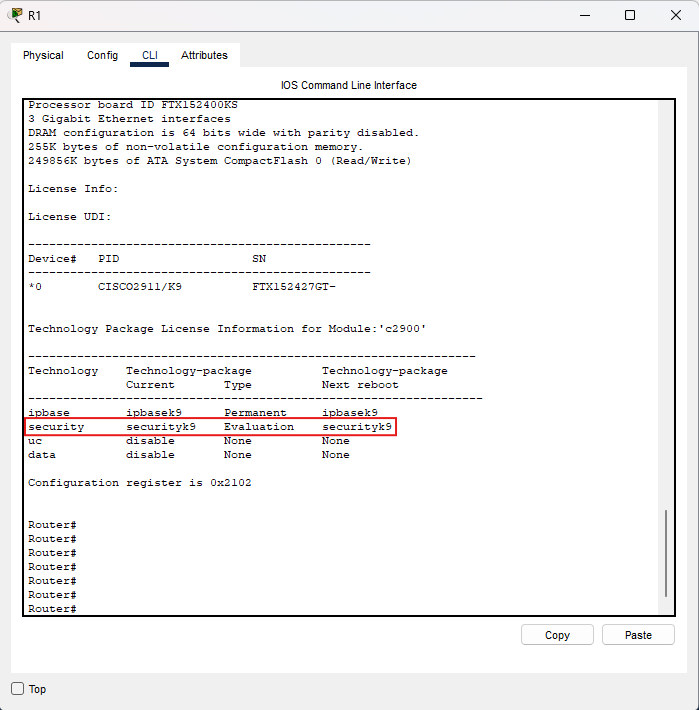Click the IOS Command Line Interface heading
Image resolution: width=699 pixels, height=710 pixels.
pos(349,86)
